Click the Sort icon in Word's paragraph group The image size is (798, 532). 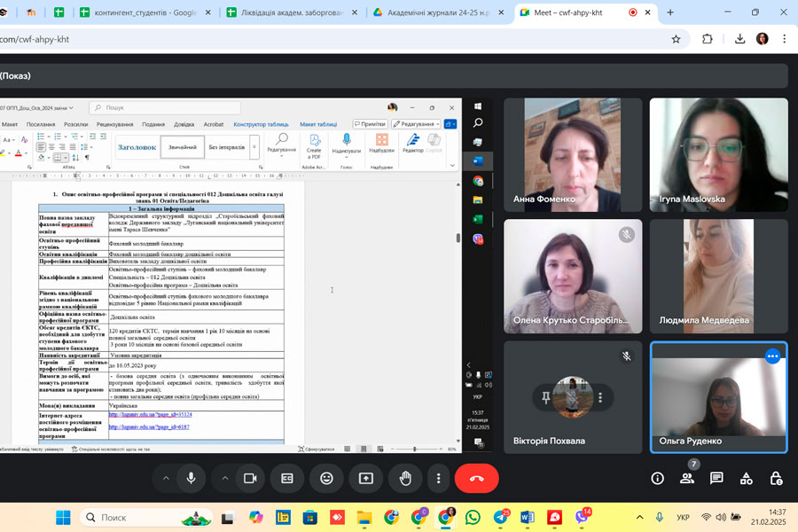(x=75, y=158)
